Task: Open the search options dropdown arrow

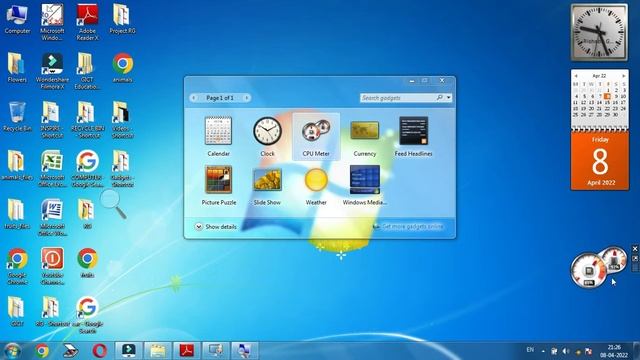Action: (x=449, y=98)
